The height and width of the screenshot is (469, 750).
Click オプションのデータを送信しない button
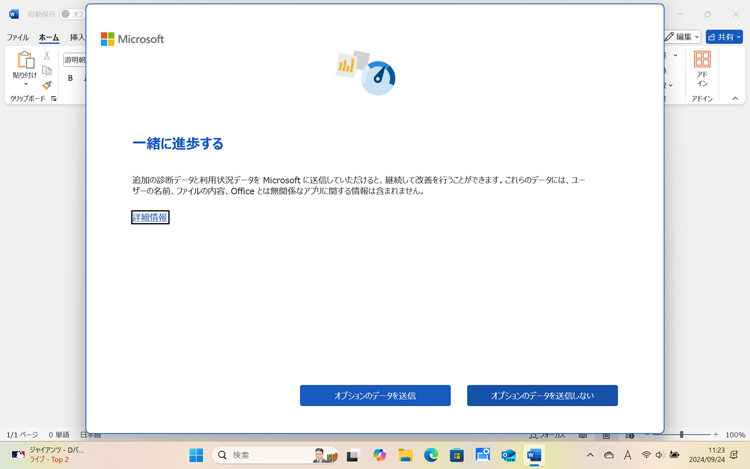[542, 396]
